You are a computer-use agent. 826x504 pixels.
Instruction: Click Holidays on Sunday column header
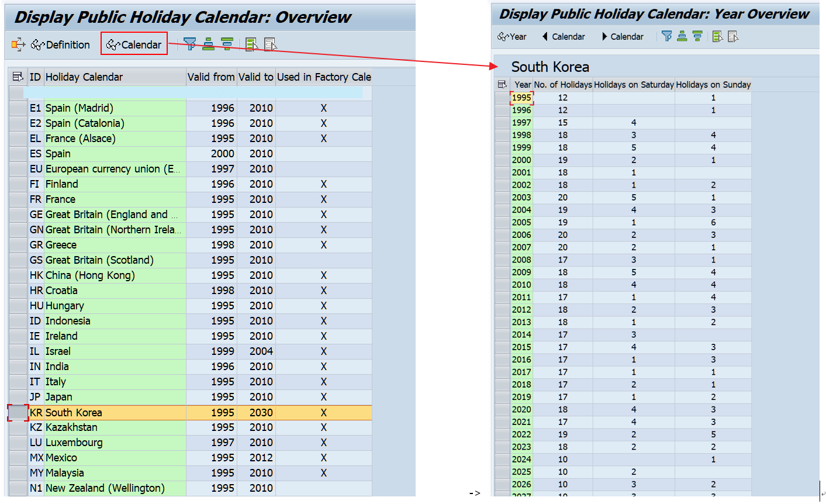click(713, 84)
